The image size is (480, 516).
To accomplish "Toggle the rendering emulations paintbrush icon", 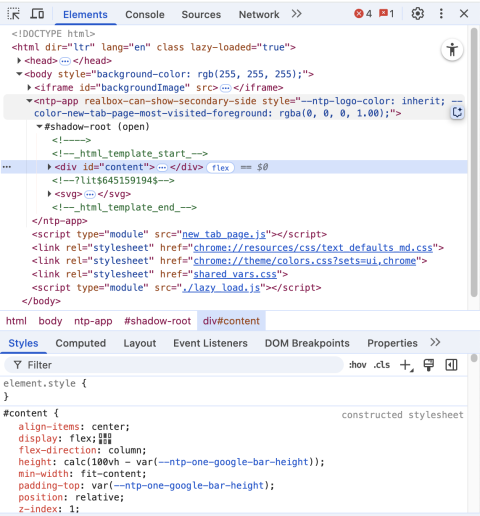I will tap(429, 365).
